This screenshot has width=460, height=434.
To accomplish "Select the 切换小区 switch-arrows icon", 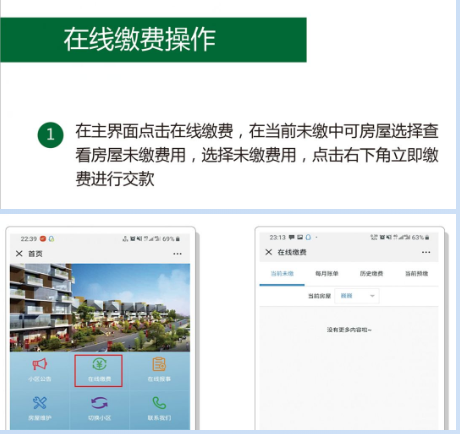I will pos(99,403).
